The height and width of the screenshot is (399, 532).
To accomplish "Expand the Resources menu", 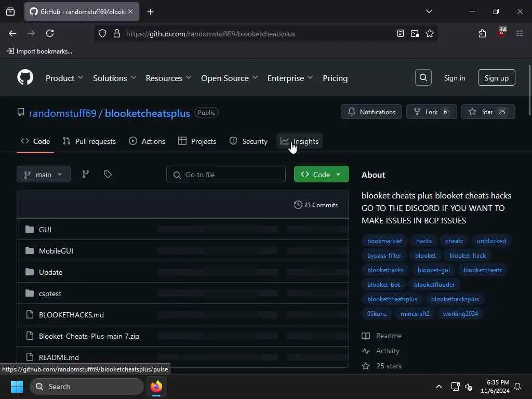I will coord(168,78).
